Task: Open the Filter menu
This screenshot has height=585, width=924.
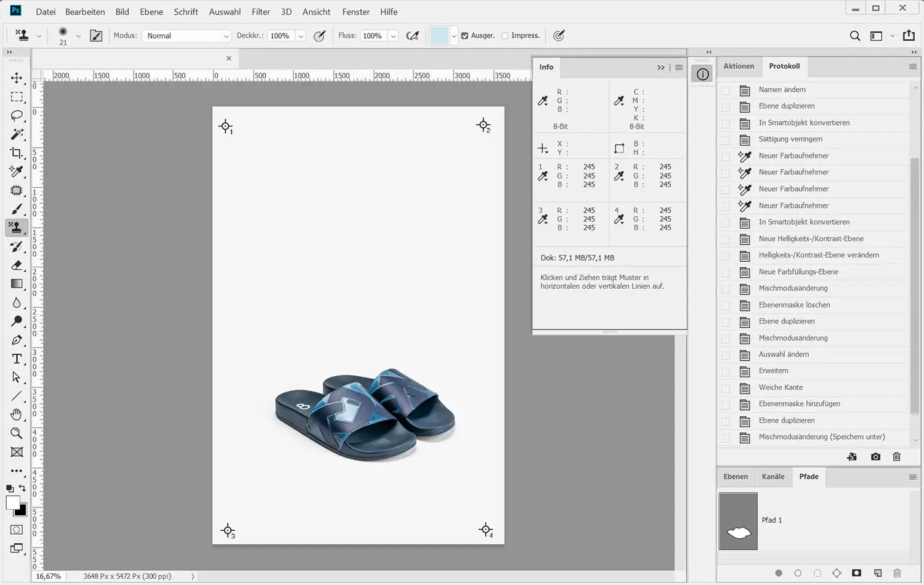Action: point(261,12)
